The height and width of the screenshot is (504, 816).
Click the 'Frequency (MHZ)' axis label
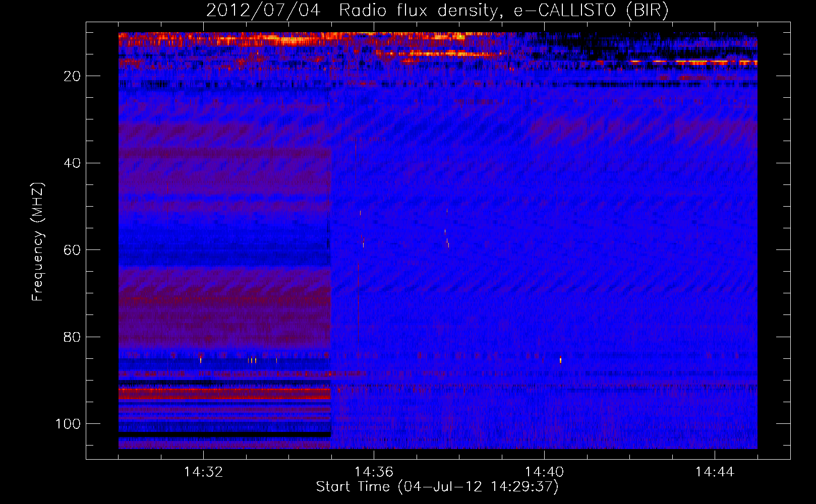(x=38, y=241)
